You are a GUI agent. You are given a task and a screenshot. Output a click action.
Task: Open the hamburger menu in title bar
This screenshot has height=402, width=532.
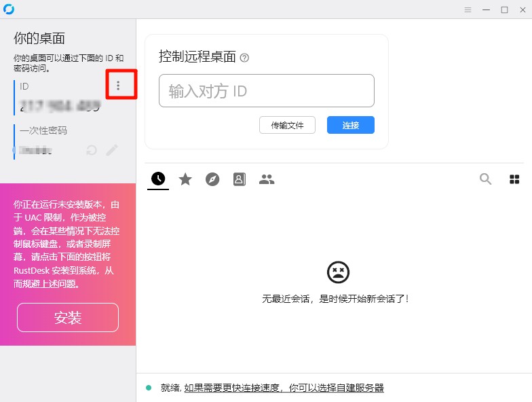coord(468,10)
